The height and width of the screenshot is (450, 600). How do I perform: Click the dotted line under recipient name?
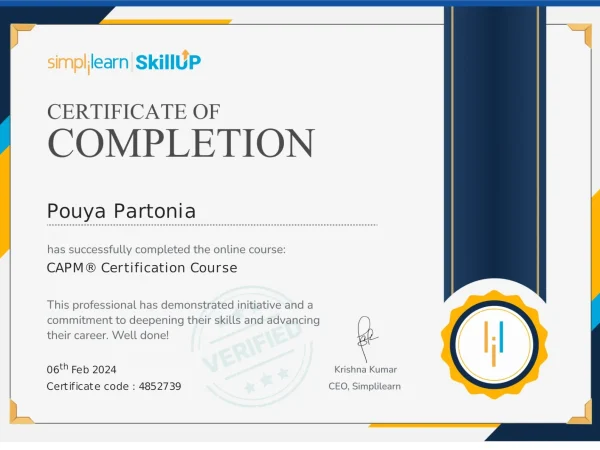click(212, 225)
